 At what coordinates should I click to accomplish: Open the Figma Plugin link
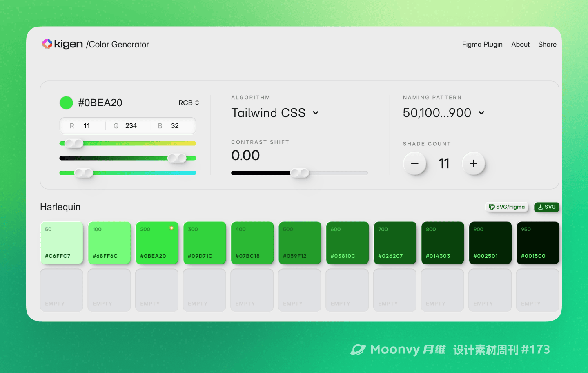pyautogui.click(x=482, y=45)
